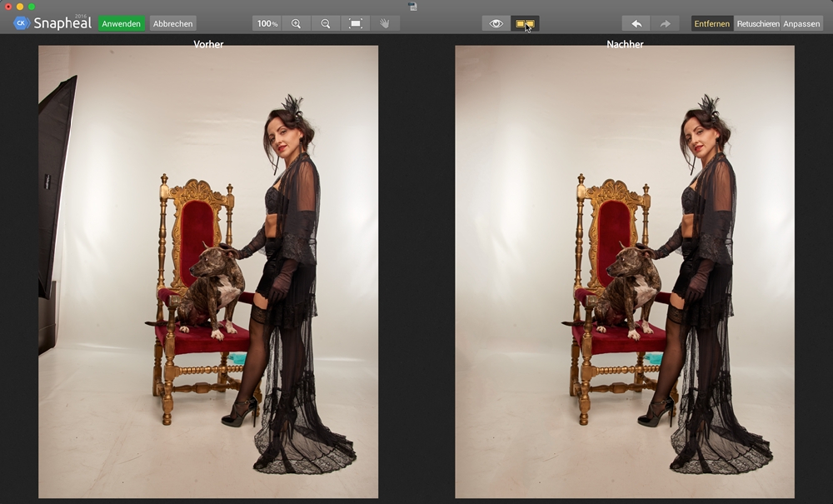Viewport: 833px width, 504px height.
Task: Zoom out with the minus magnifier
Action: (x=326, y=23)
